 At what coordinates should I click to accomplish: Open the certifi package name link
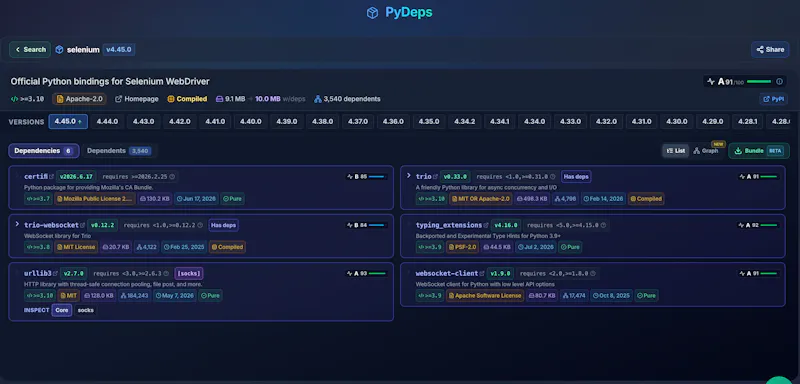click(x=36, y=177)
